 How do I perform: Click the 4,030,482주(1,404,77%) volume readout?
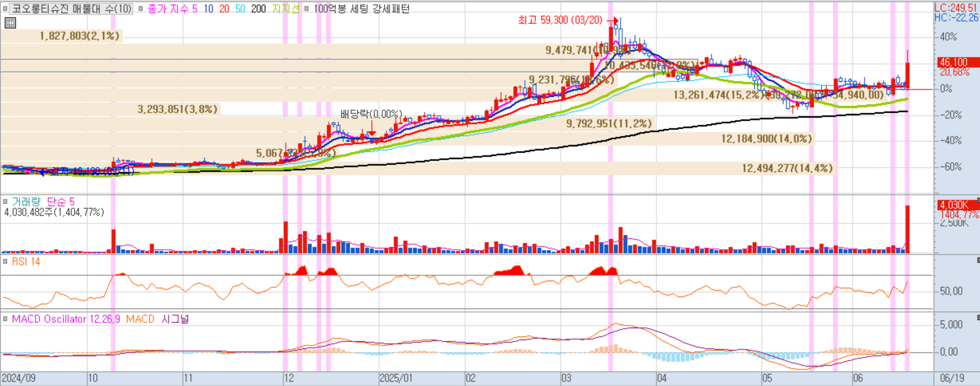click(x=54, y=212)
